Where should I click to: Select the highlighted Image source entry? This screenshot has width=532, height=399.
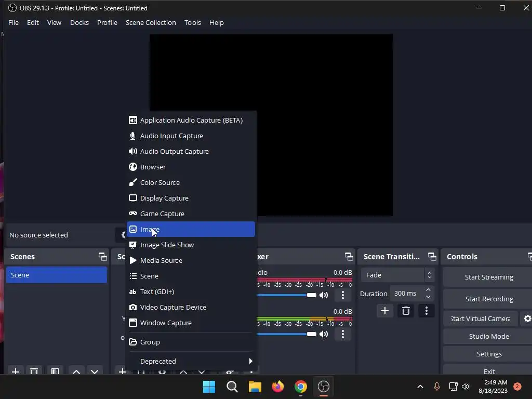(191, 229)
